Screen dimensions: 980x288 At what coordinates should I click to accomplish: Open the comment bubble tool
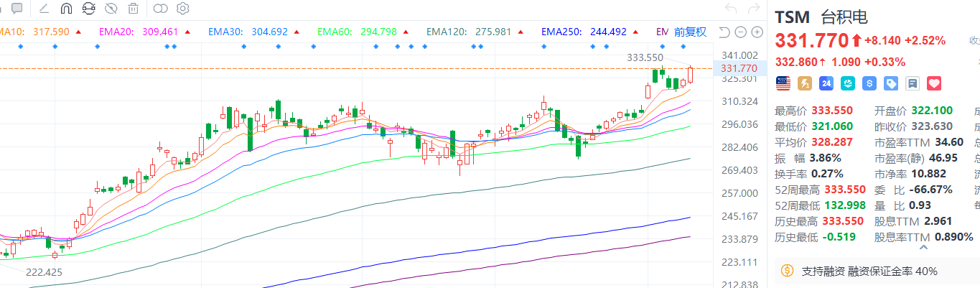[x=17, y=9]
